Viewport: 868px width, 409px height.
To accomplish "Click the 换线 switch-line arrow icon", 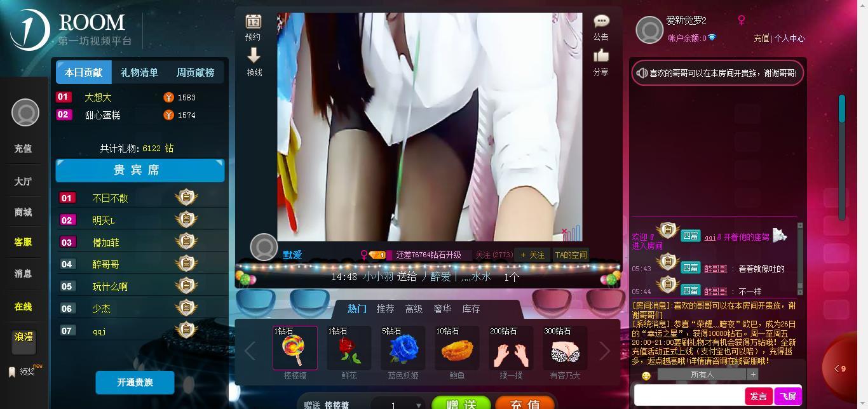I will pyautogui.click(x=254, y=62).
